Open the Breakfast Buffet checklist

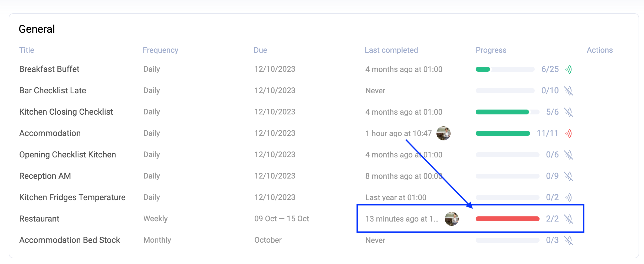[49, 69]
